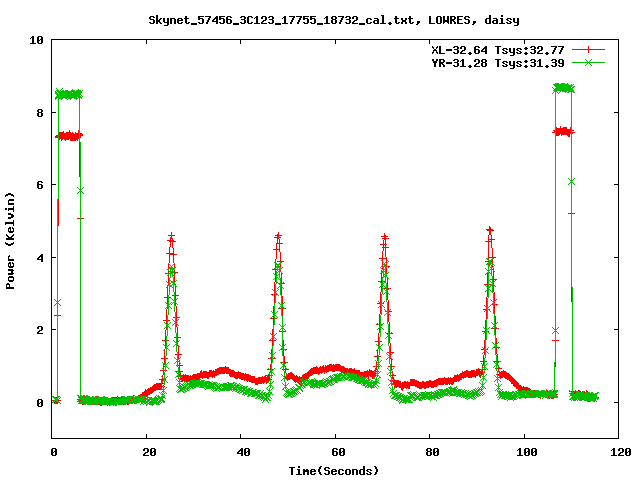Screen dimensions: 640x480
Task: Click the red XL legend line sample
Action: [x=588, y=50]
